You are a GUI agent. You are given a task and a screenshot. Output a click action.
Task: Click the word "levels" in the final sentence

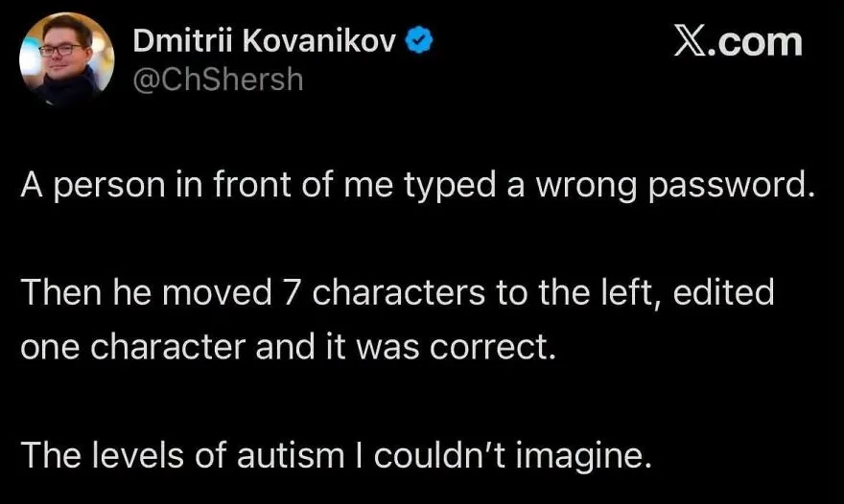coord(138,455)
